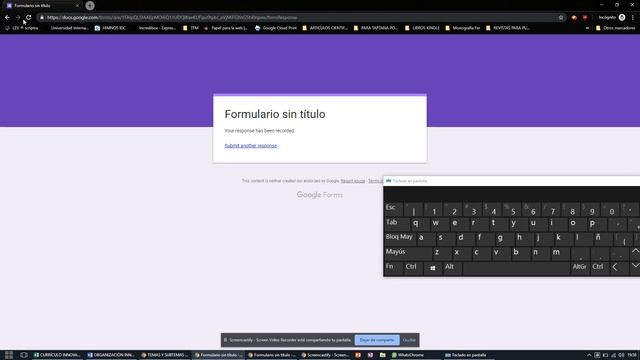This screenshot has height=360, width=640.
Task: Click the browser back arrow
Action: (x=7, y=18)
